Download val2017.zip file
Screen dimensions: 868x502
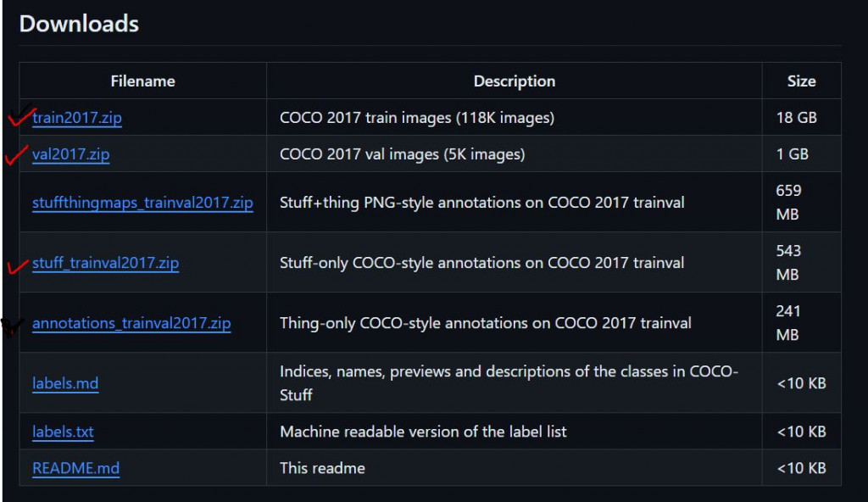tap(71, 154)
